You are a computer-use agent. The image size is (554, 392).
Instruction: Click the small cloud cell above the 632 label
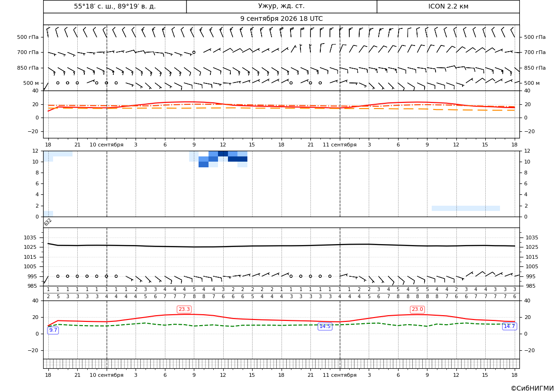(x=48, y=214)
